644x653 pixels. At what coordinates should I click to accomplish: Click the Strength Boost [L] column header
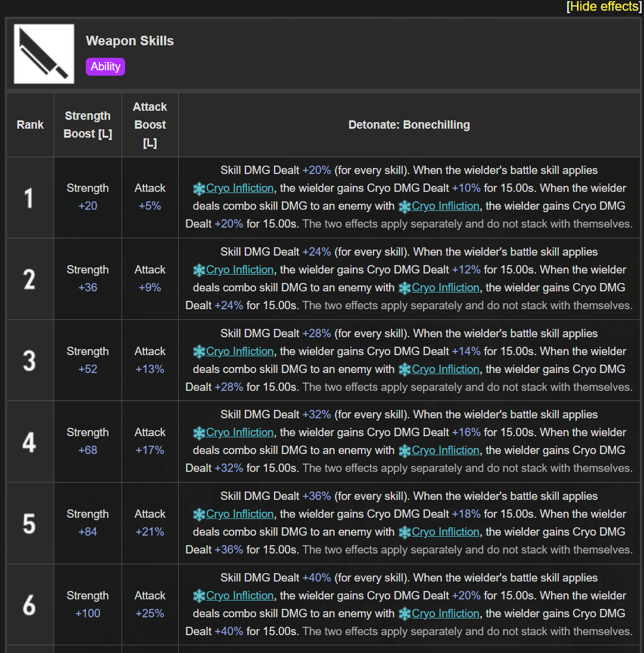click(88, 125)
